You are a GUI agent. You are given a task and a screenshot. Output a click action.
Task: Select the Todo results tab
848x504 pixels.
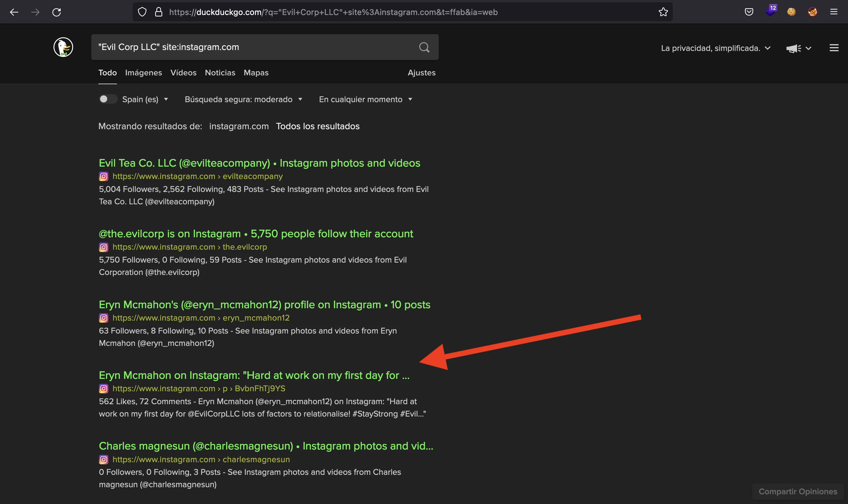coord(107,73)
